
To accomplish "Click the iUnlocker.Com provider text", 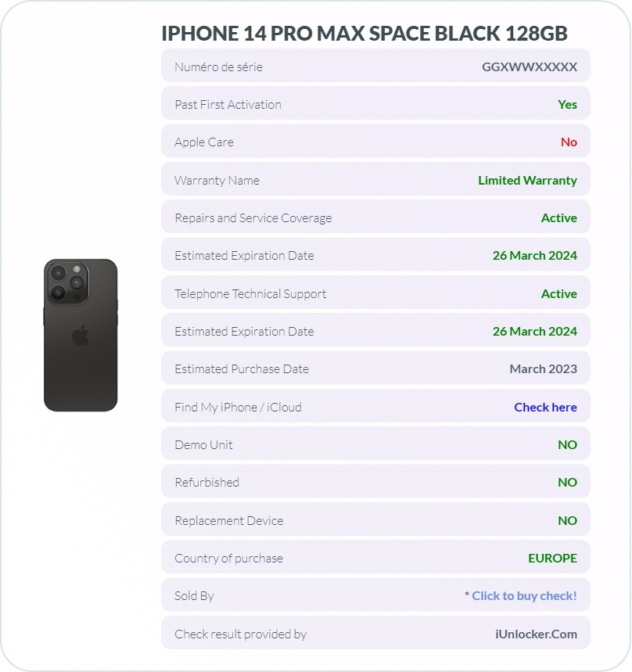I will (536, 634).
